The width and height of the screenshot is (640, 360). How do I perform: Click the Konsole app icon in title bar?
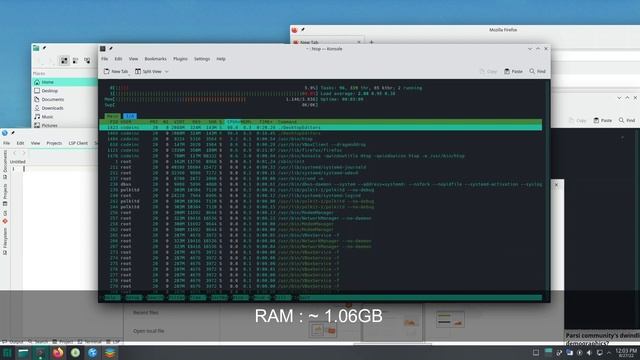pyautogui.click(x=103, y=49)
